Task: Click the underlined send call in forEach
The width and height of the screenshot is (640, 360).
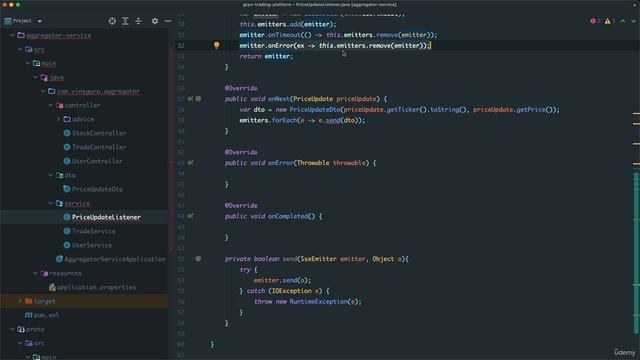Action: pos(333,120)
